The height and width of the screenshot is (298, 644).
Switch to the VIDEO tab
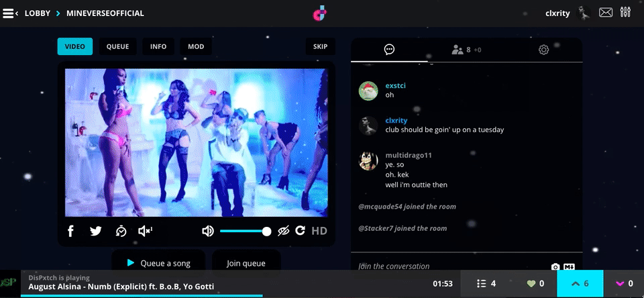(75, 46)
